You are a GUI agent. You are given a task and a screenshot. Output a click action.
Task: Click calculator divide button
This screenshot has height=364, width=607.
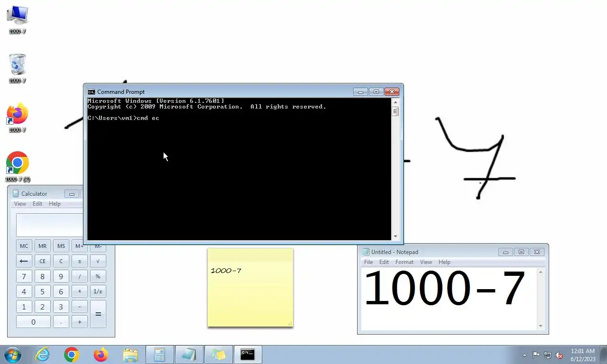coord(79,276)
